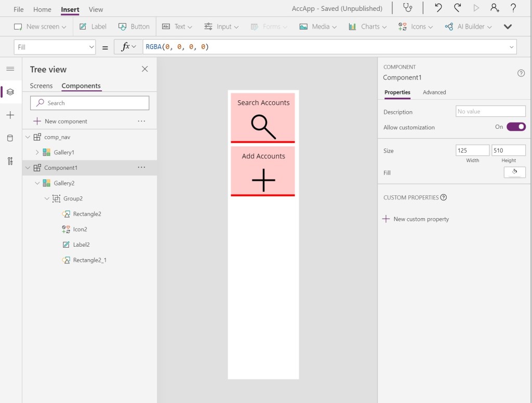Toggle Allow customization switch off
The image size is (532, 403).
click(516, 127)
